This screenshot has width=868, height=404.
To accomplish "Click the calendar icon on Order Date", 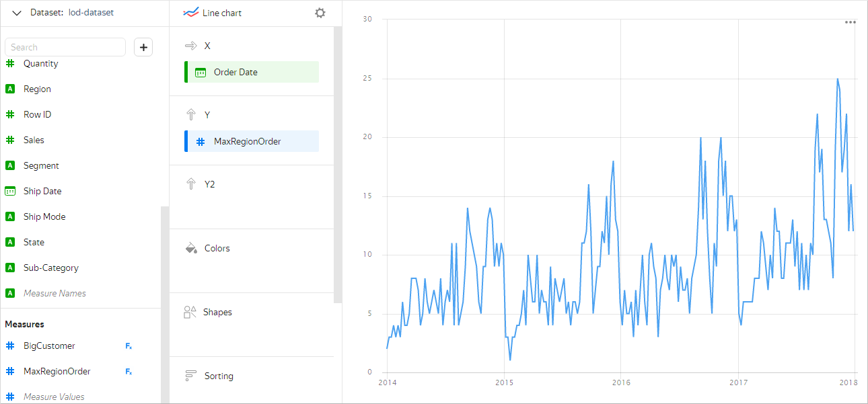I will pos(201,73).
